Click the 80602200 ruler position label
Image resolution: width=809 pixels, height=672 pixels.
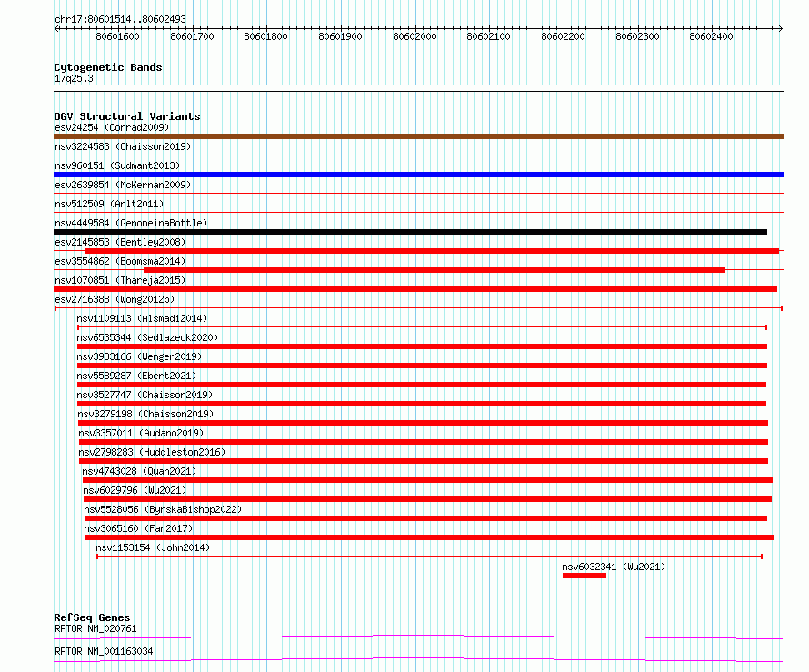click(563, 36)
